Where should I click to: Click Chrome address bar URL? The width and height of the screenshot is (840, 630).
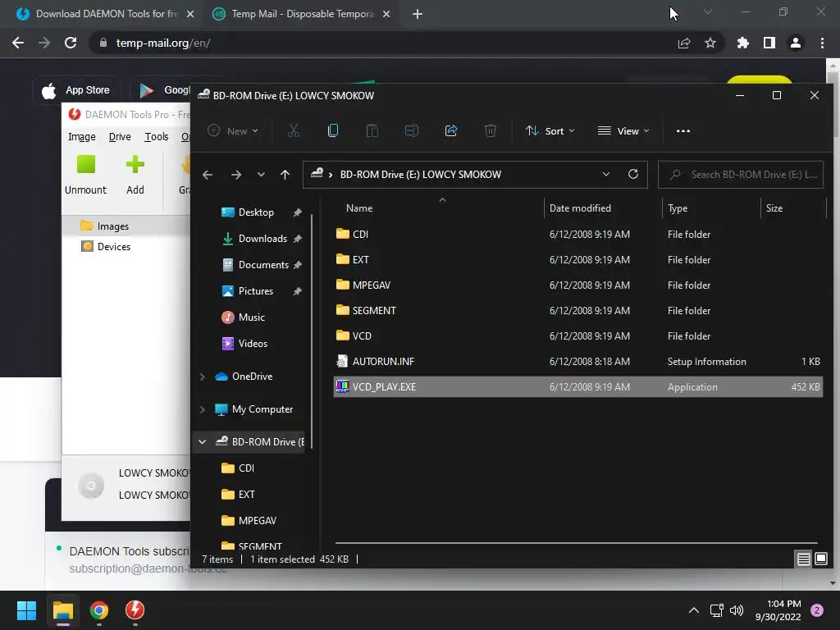click(163, 43)
